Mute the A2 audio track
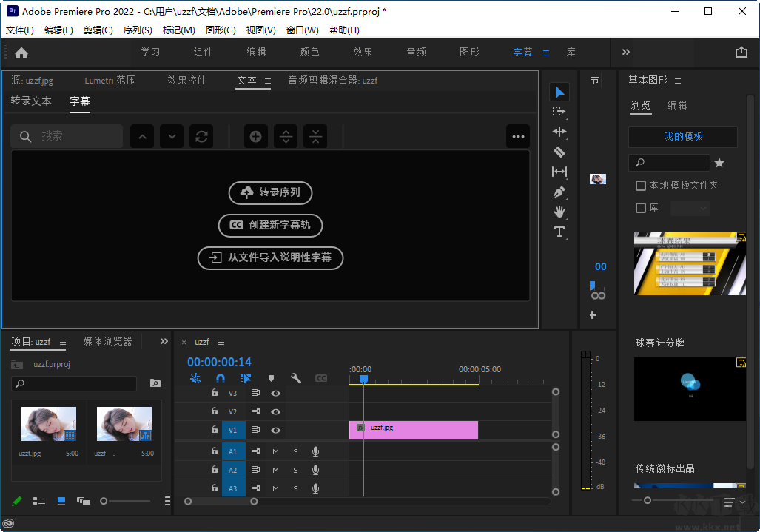Image resolution: width=760 pixels, height=532 pixels. 275,470
